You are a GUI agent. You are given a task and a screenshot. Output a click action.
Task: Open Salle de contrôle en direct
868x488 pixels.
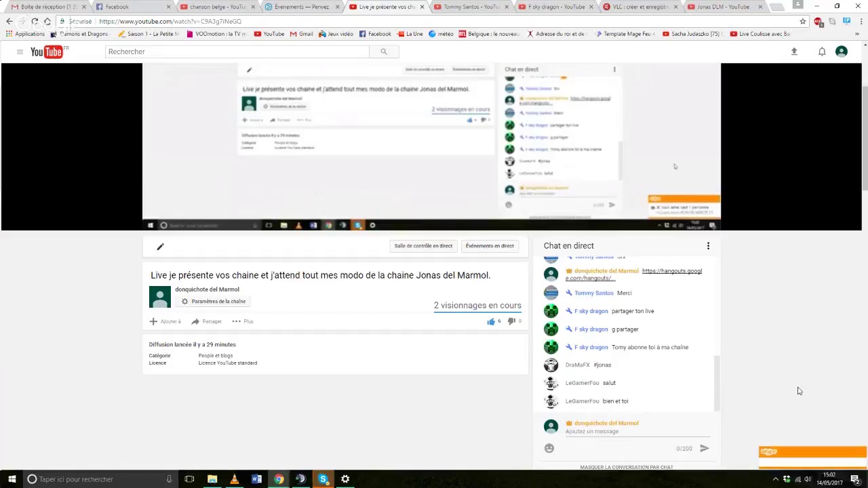coord(423,246)
